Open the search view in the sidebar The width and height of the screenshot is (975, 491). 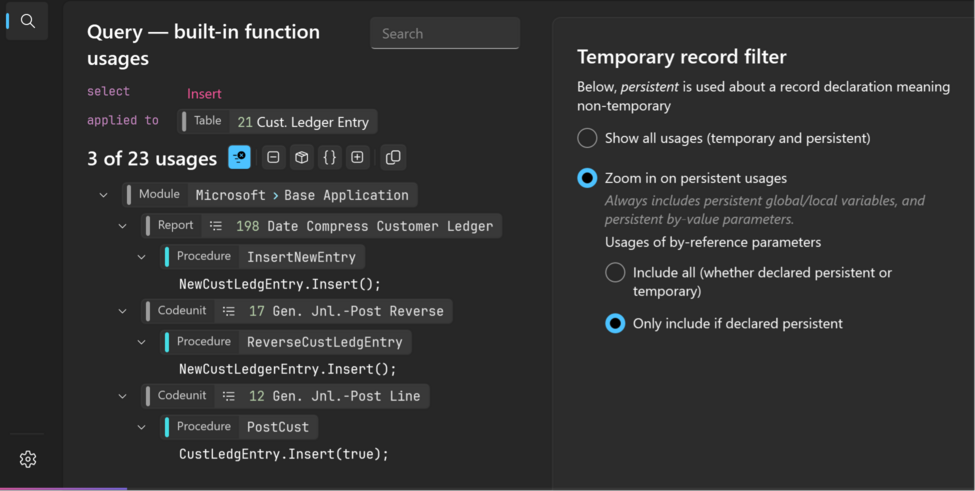(x=27, y=21)
